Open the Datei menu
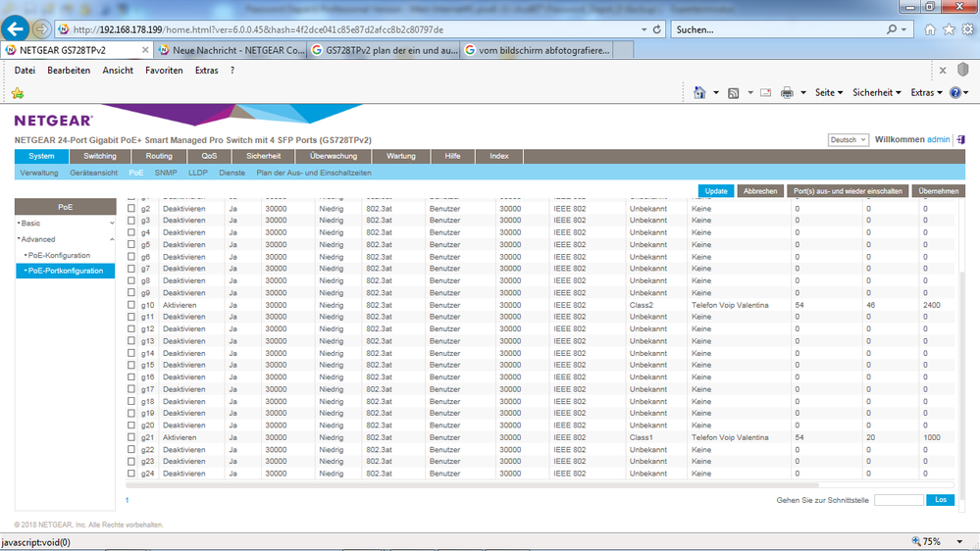The height and width of the screenshot is (551, 980). pos(25,70)
